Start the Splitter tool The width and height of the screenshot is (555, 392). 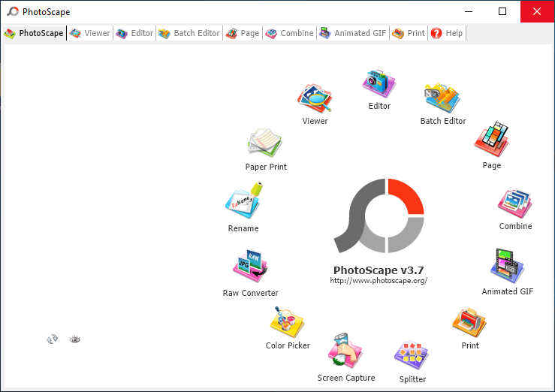(x=412, y=356)
